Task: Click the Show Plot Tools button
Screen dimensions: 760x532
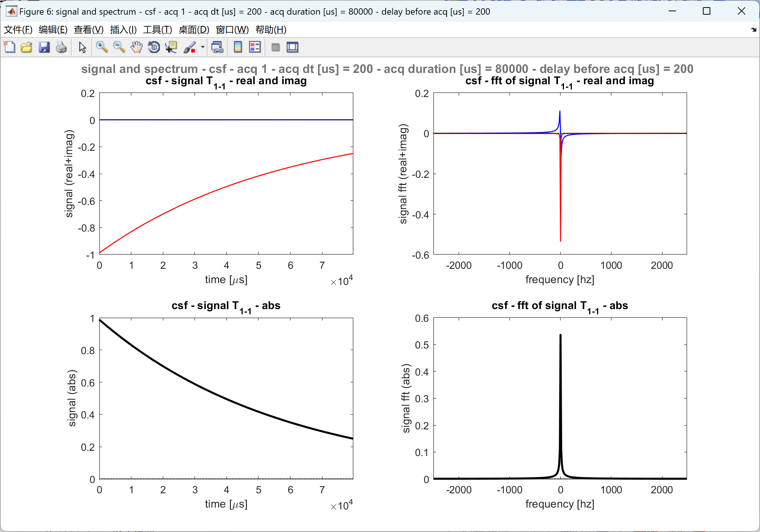Action: click(x=292, y=47)
